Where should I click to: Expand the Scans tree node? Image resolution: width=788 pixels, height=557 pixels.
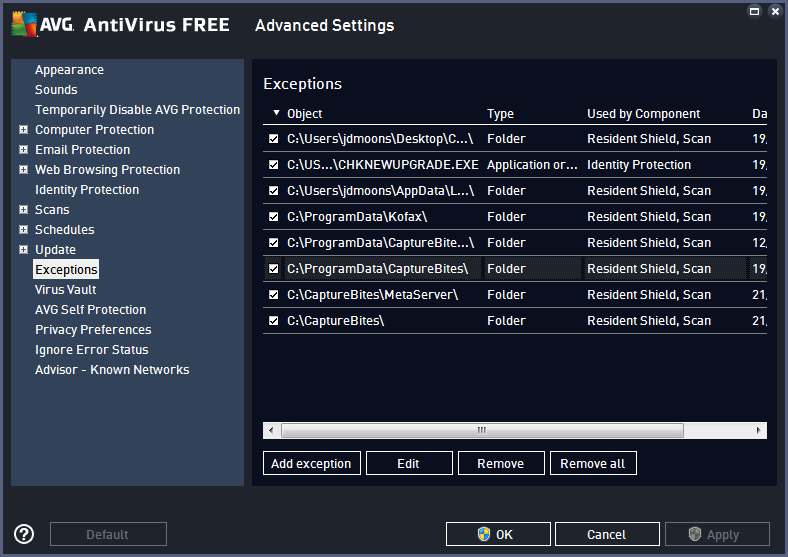coord(23,210)
